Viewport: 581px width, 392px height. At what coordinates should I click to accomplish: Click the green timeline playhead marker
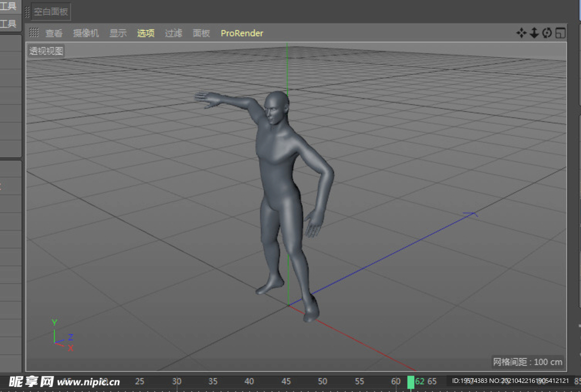pyautogui.click(x=411, y=382)
